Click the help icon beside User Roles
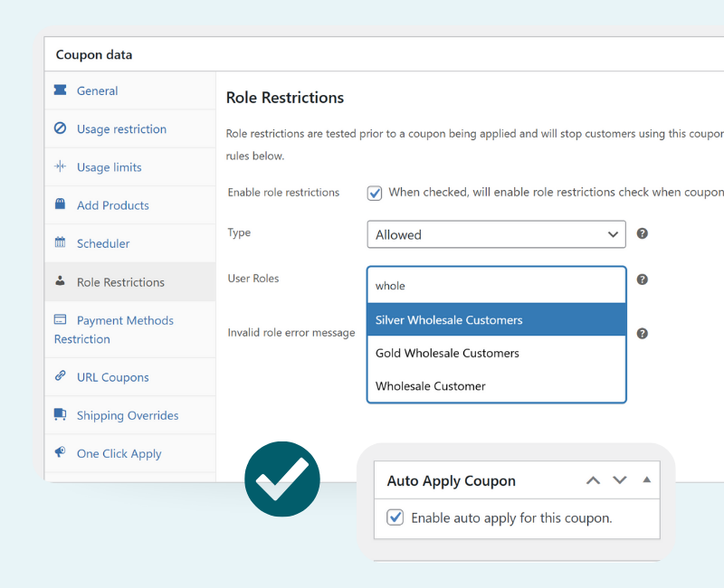 tap(642, 280)
